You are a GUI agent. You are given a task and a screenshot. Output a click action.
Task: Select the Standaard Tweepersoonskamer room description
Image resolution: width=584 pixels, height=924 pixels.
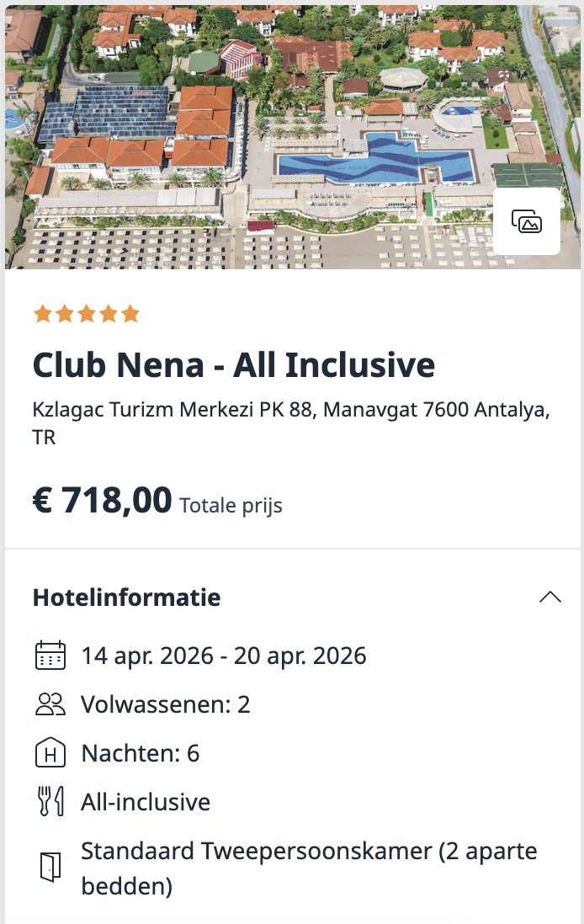(x=308, y=868)
